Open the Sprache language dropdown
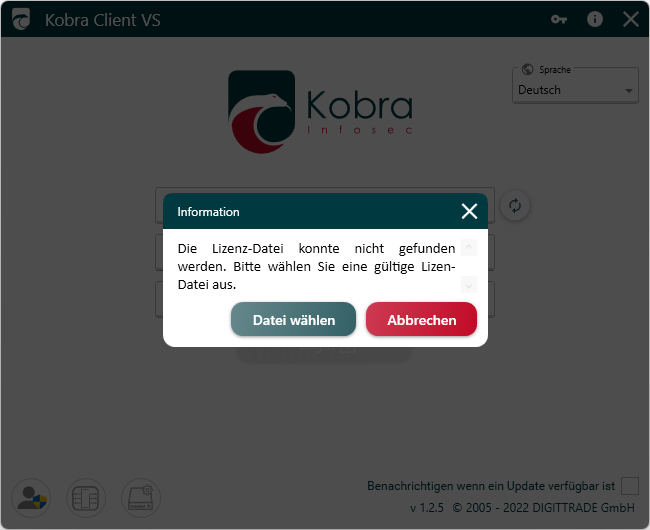 coord(574,90)
